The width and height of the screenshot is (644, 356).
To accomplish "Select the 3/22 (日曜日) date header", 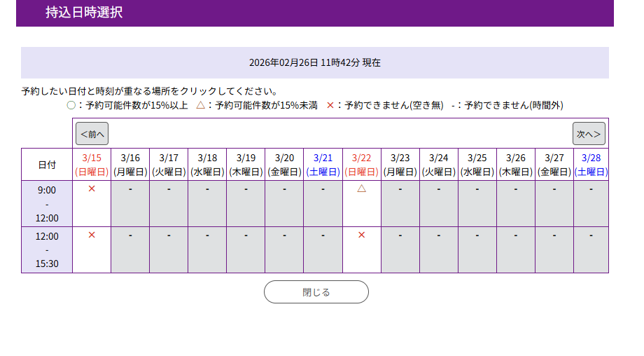I will point(361,164).
